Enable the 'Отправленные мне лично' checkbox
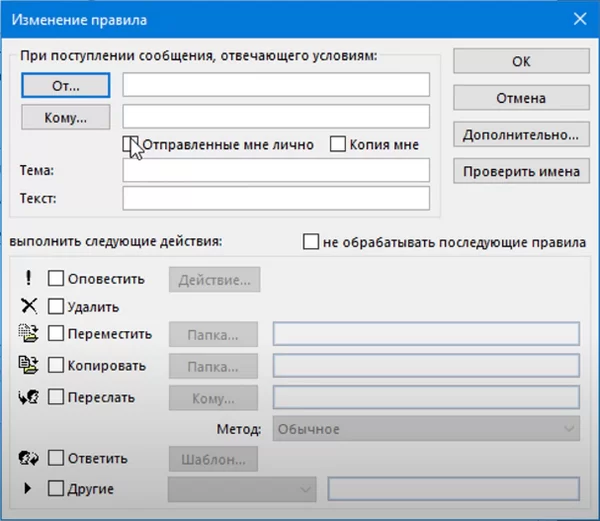 coord(130,144)
